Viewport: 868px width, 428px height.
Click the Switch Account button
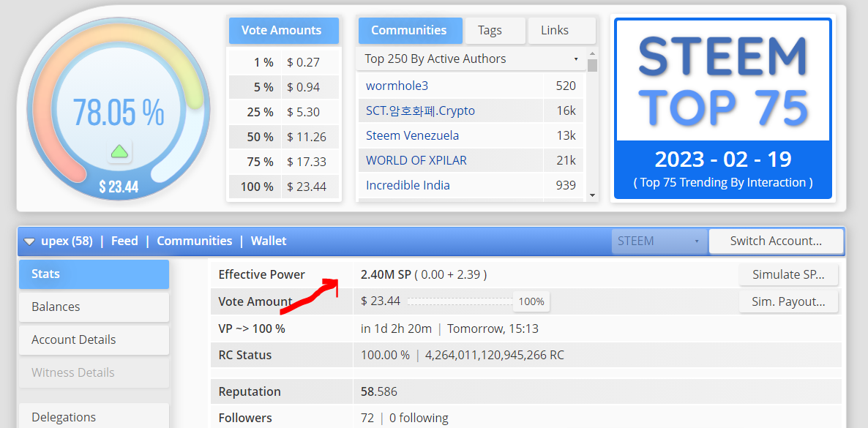pyautogui.click(x=776, y=241)
